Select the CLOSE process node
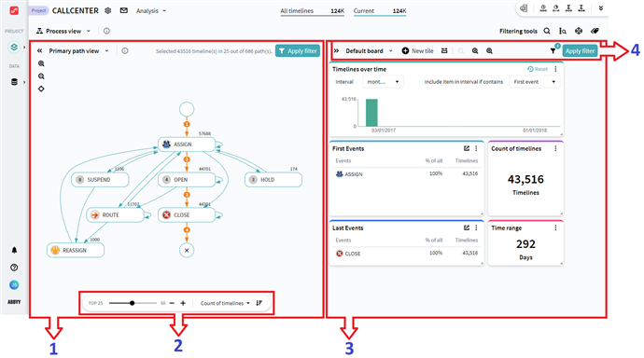The height and width of the screenshot is (358, 644). (187, 214)
